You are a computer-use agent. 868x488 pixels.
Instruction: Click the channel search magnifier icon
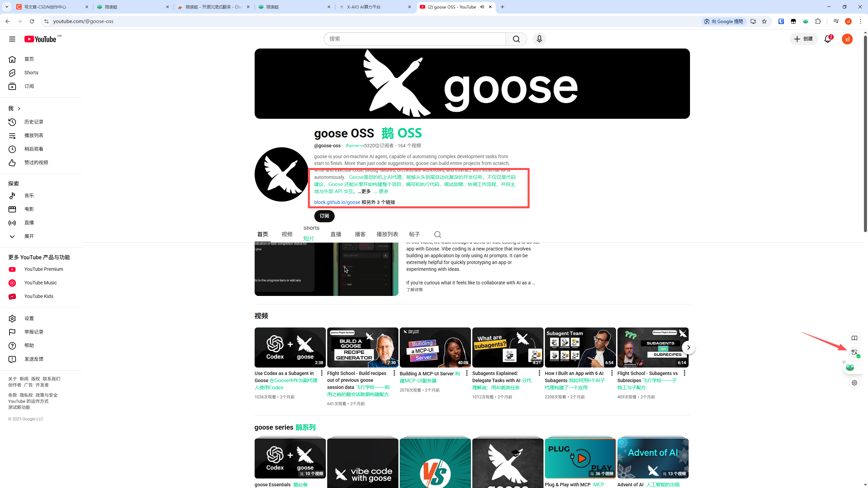pos(437,234)
